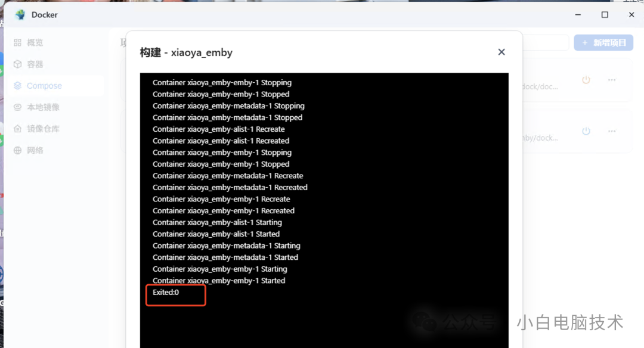Click log line 'xiaoya_emby-alist-1 Recreate'
Screen dimensions: 644x348
tap(218, 129)
